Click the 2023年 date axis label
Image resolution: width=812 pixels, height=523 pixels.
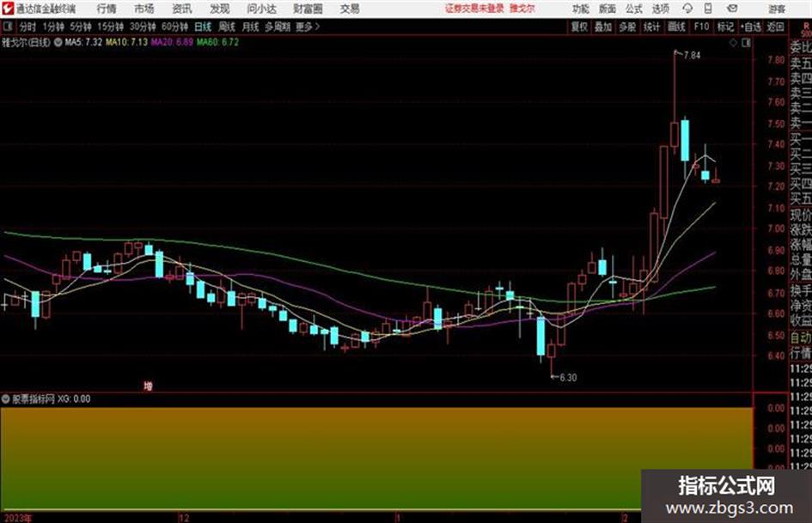17,518
